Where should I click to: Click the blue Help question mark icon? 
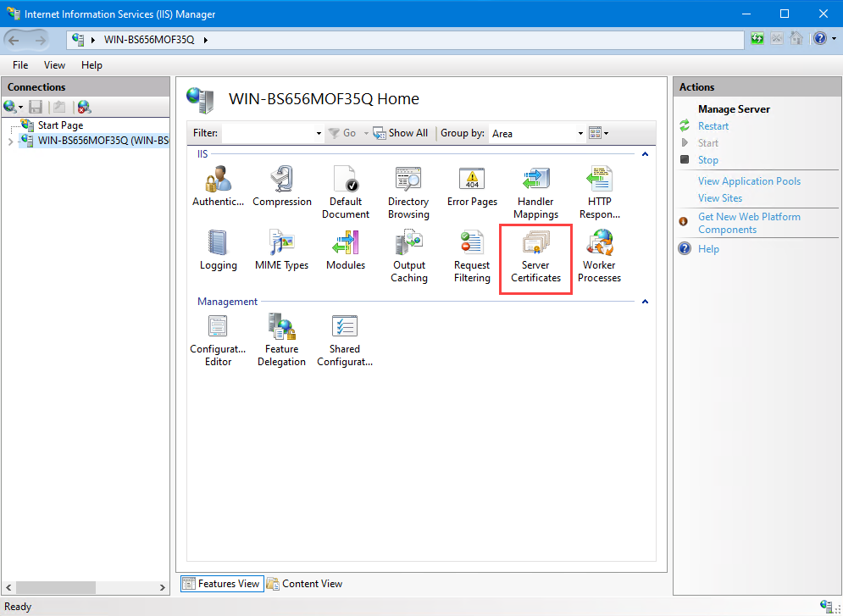click(819, 39)
